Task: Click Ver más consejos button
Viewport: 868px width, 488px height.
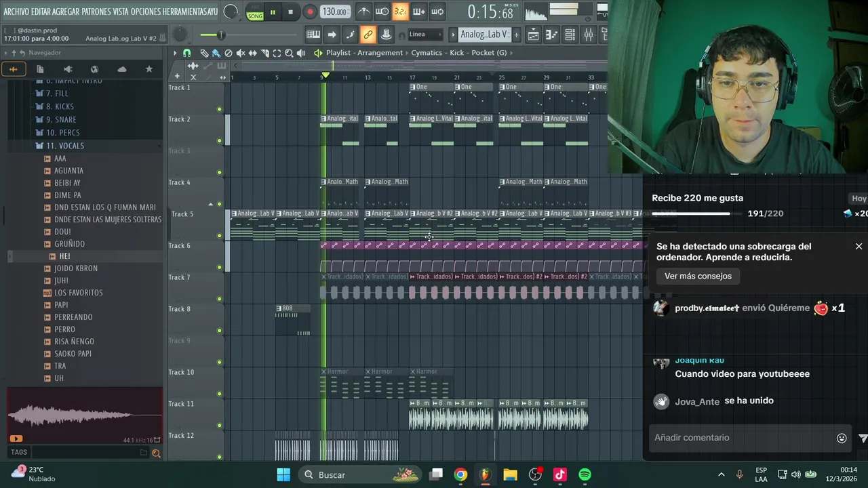Action: [698, 277]
